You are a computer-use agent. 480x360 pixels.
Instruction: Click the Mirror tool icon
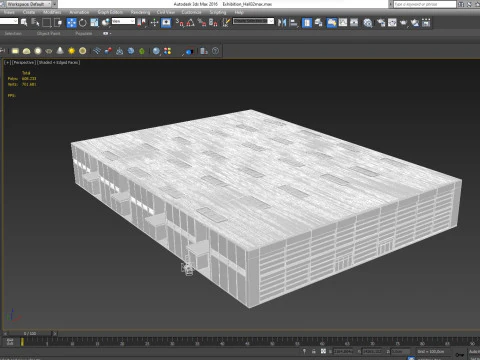(282, 23)
